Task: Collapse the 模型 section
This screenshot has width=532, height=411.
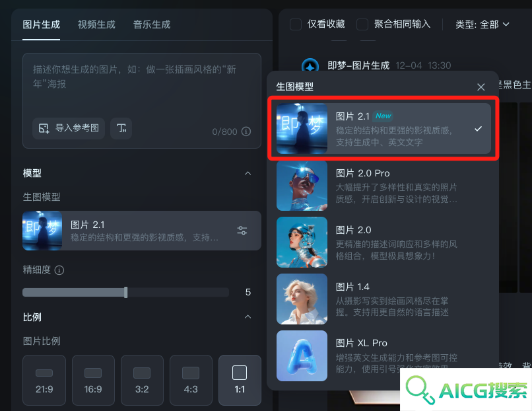Action: point(248,173)
